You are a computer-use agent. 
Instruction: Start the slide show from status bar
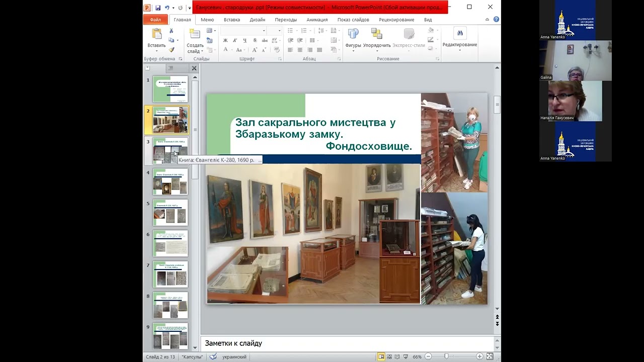click(406, 357)
